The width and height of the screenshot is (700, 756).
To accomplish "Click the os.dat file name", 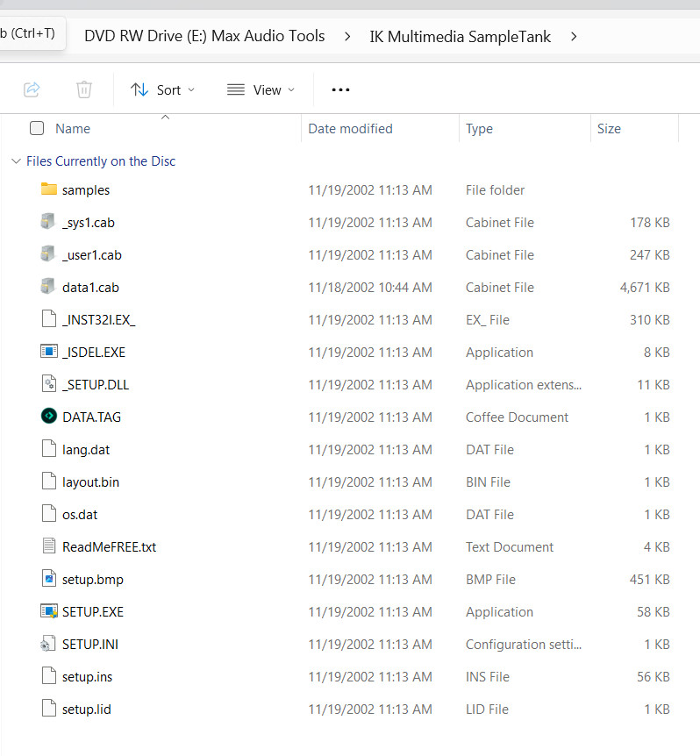I will pyautogui.click(x=80, y=515).
